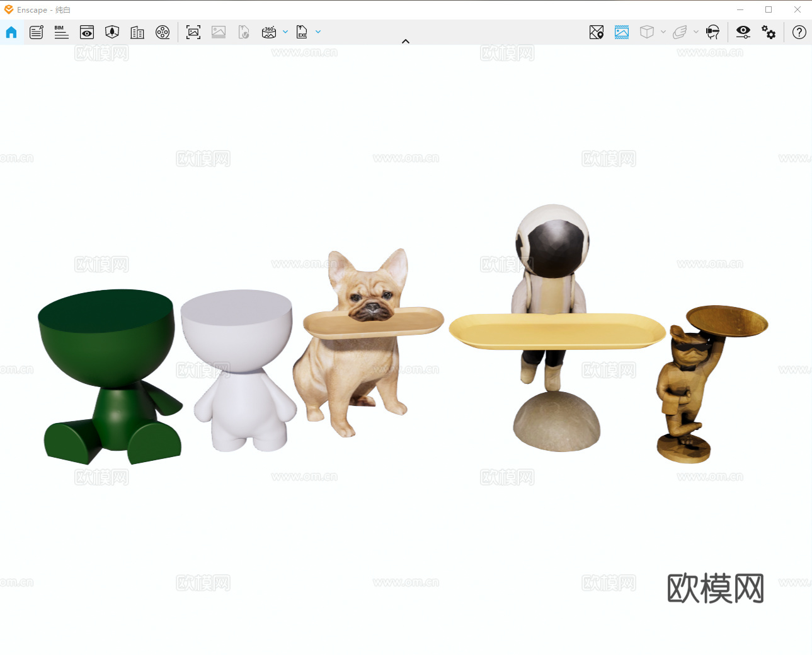Open General Settings gears icon
This screenshot has height=655, width=812.
tap(769, 32)
